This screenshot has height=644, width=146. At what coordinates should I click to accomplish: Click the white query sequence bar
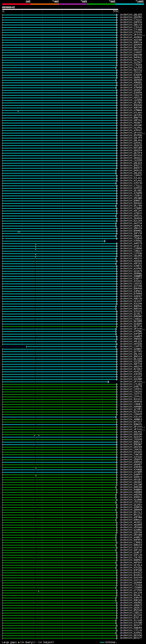pyautogui.click(x=60, y=9)
